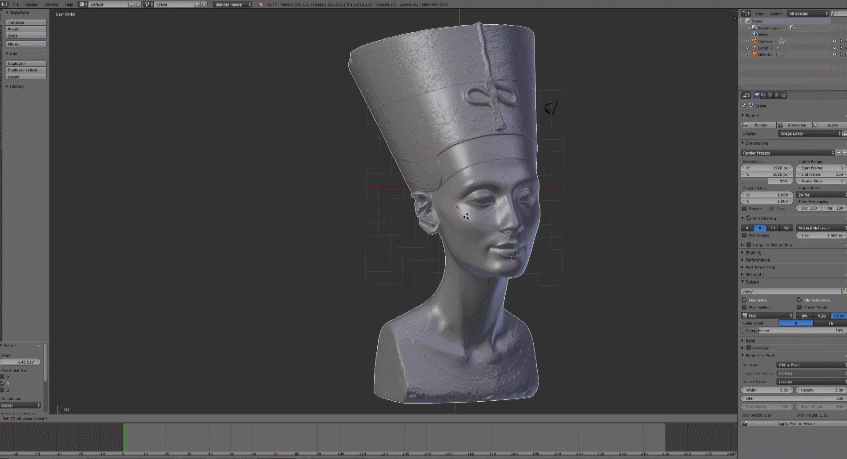Open the Window menu

tap(51, 4)
